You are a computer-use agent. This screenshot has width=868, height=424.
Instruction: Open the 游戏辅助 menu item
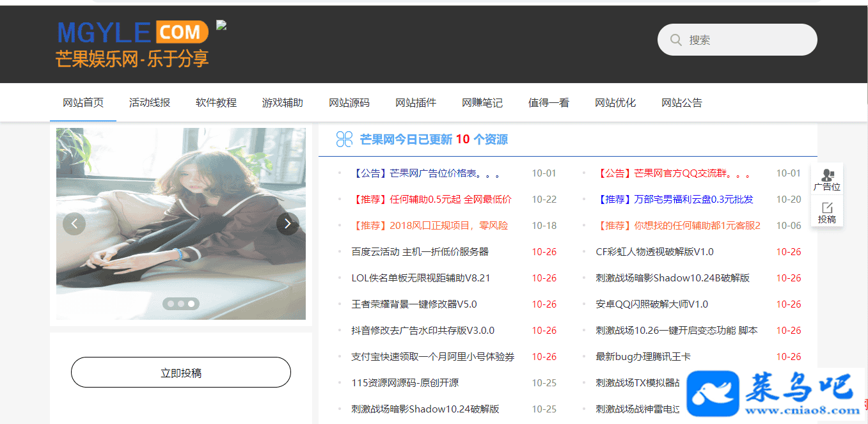283,102
